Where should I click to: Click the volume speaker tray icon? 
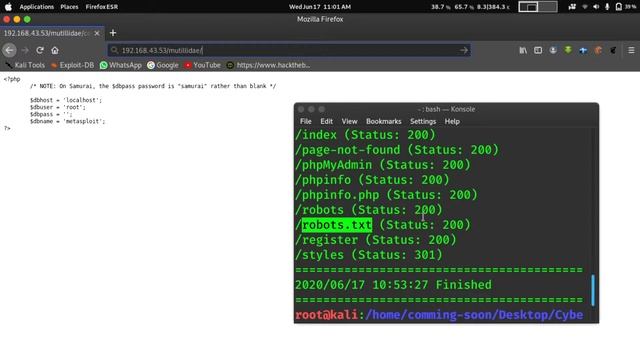coord(596,7)
